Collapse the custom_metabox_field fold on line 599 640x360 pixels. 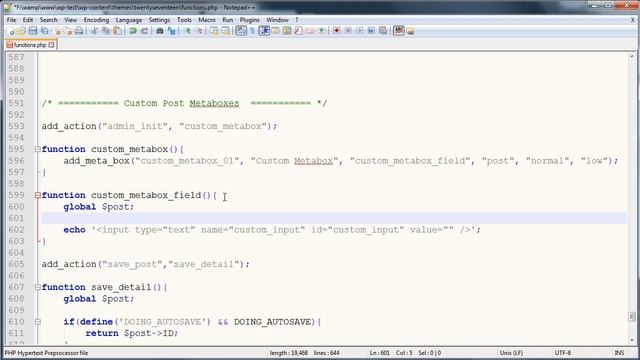38,196
